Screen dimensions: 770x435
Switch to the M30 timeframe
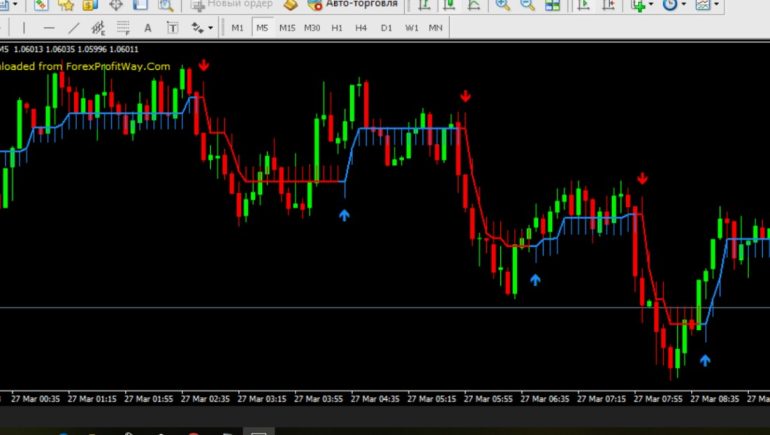pos(312,28)
